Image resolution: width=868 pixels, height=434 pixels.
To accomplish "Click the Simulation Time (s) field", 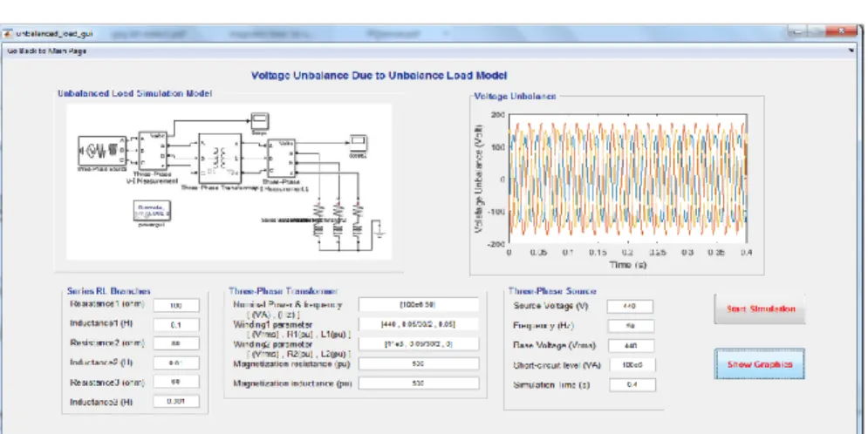I will pos(632,384).
